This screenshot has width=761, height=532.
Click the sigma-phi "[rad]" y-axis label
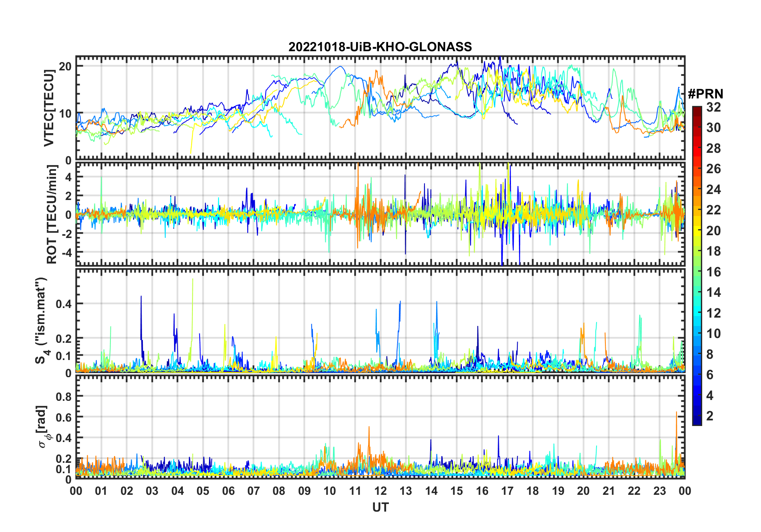(43, 427)
